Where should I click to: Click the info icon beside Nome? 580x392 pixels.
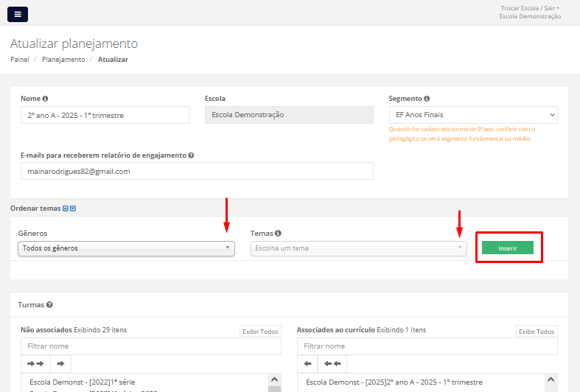coord(45,99)
